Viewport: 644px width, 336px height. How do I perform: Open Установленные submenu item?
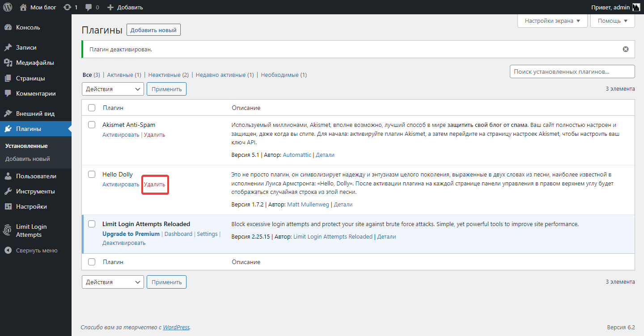click(26, 146)
